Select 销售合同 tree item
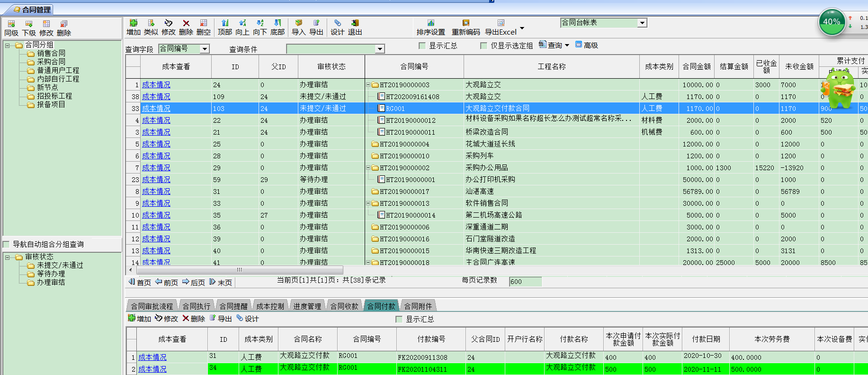 point(51,54)
